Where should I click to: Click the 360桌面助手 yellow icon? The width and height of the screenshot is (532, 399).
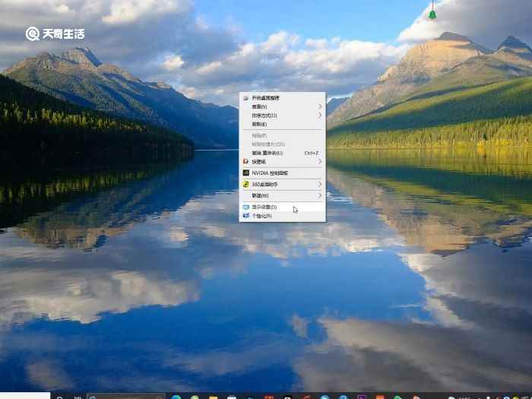coord(245,184)
